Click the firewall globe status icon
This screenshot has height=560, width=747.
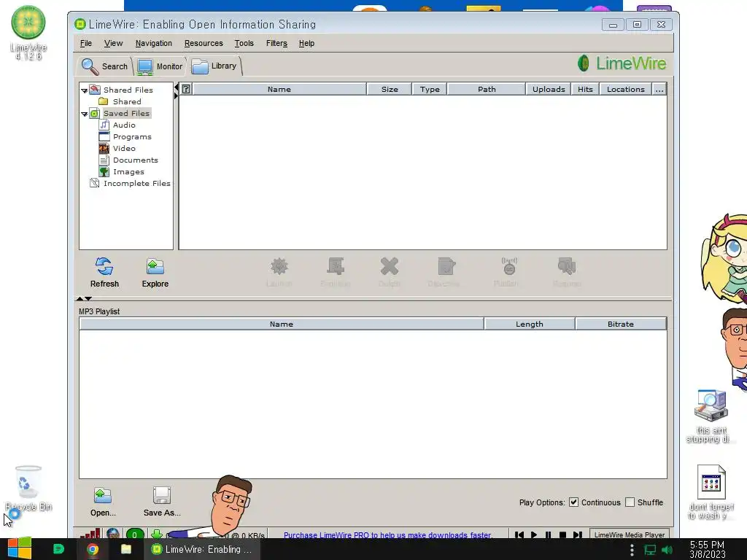pyautogui.click(x=113, y=534)
